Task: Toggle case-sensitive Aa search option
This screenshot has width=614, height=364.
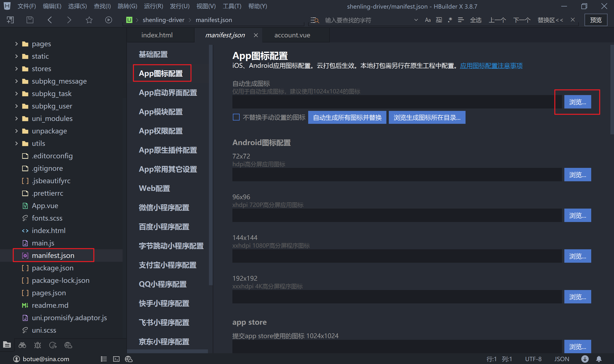Action: (428, 20)
